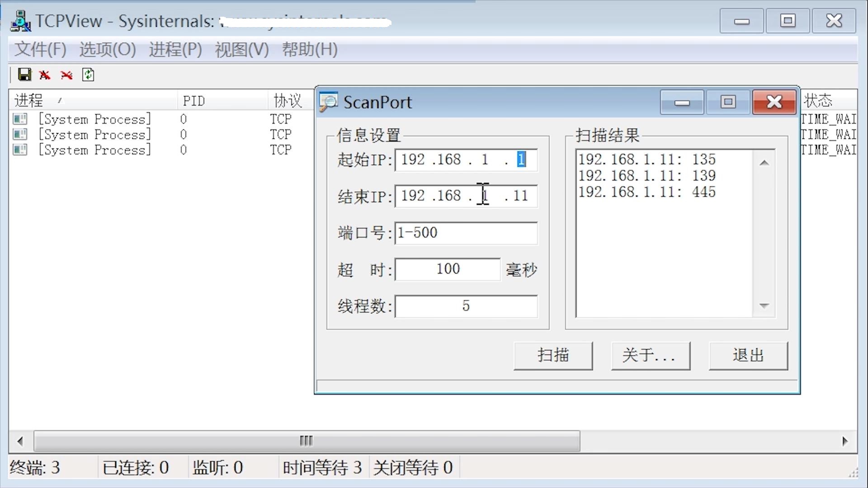Viewport: 868px width, 488px height.
Task: Sort by the 协议 column header
Action: (290, 100)
